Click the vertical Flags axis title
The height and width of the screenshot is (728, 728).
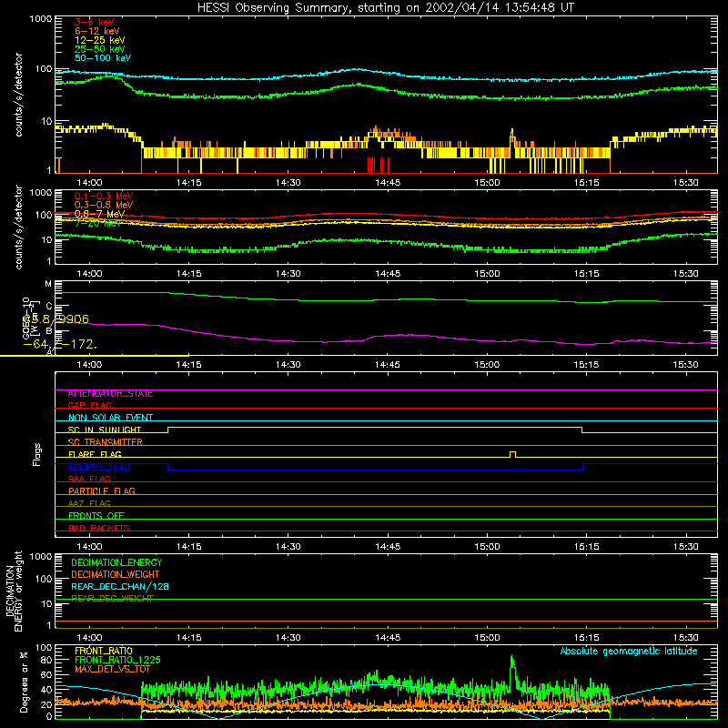pyautogui.click(x=37, y=454)
